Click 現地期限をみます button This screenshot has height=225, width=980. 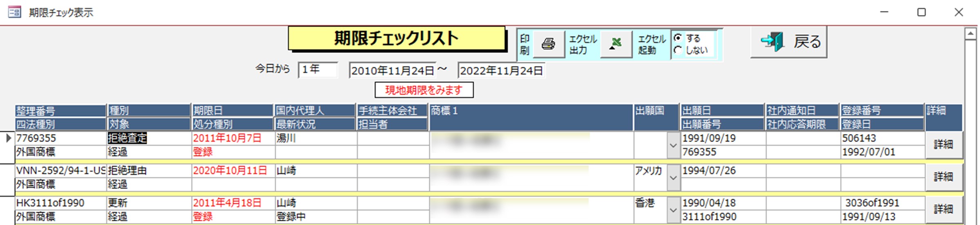pyautogui.click(x=424, y=90)
